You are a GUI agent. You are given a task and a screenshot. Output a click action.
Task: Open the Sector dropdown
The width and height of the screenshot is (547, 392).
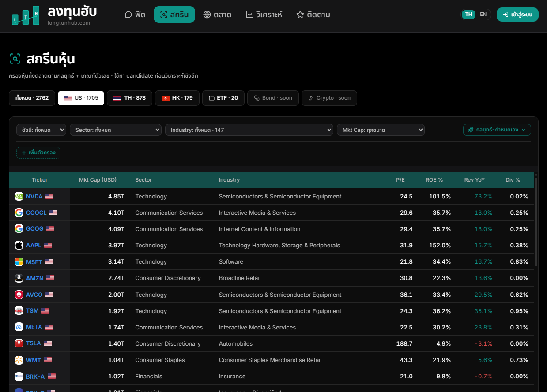pos(116,130)
